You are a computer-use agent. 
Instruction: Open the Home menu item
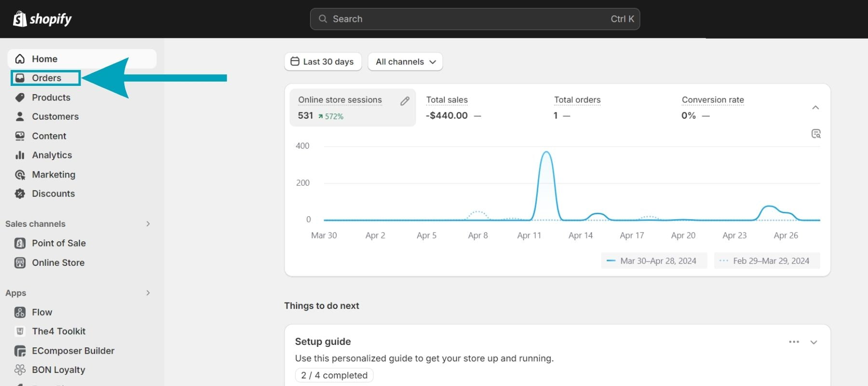pos(82,59)
